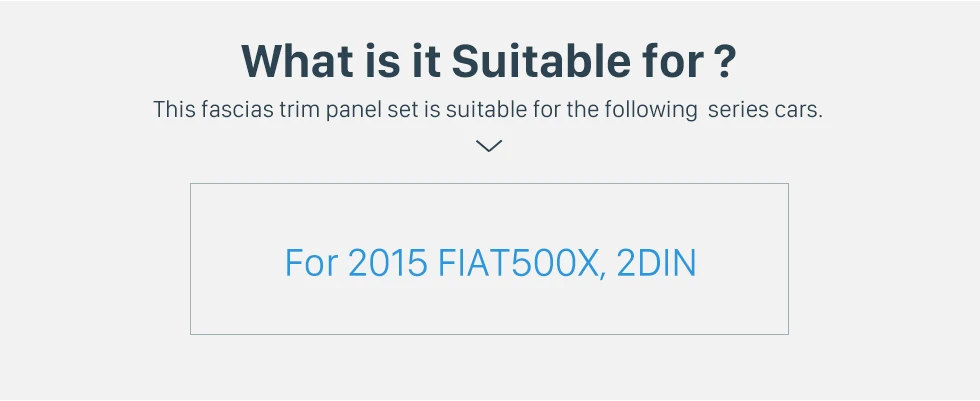Click the word "What" in the heading
This screenshot has height=401, width=980.
297,61
